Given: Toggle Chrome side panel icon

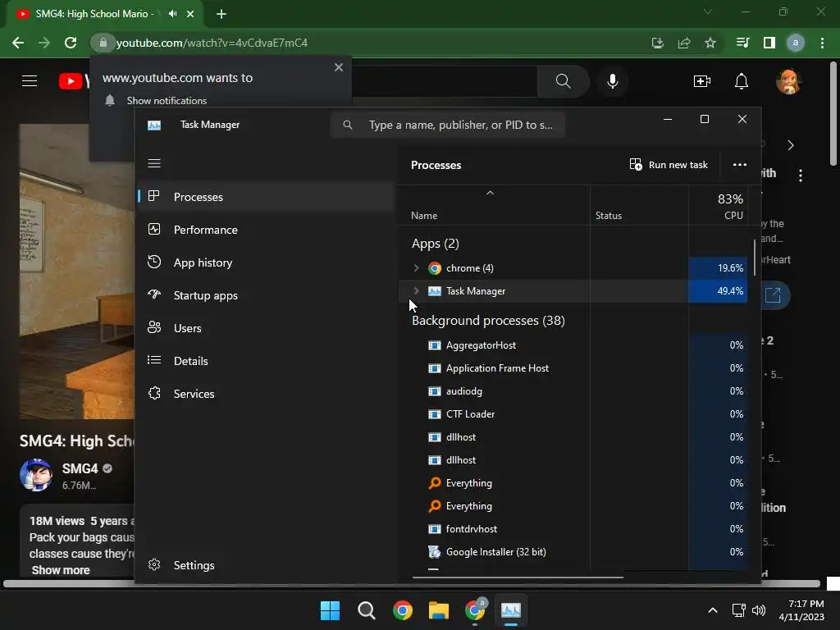Looking at the screenshot, I should coord(769,43).
